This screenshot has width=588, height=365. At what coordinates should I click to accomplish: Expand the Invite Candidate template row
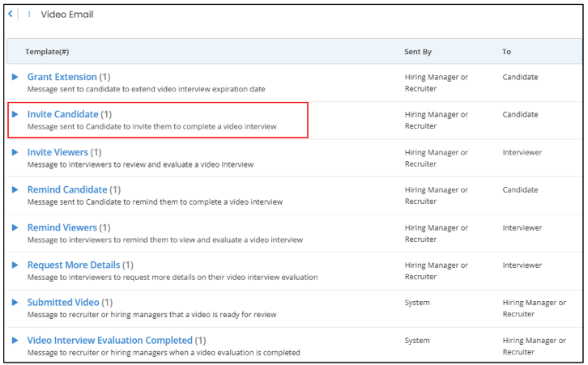coord(15,114)
